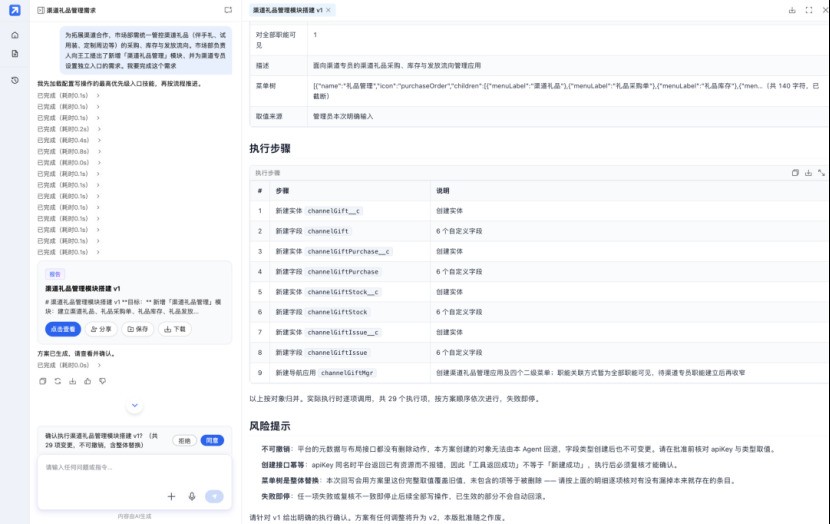Click the 菜单树 row label

point(266,86)
